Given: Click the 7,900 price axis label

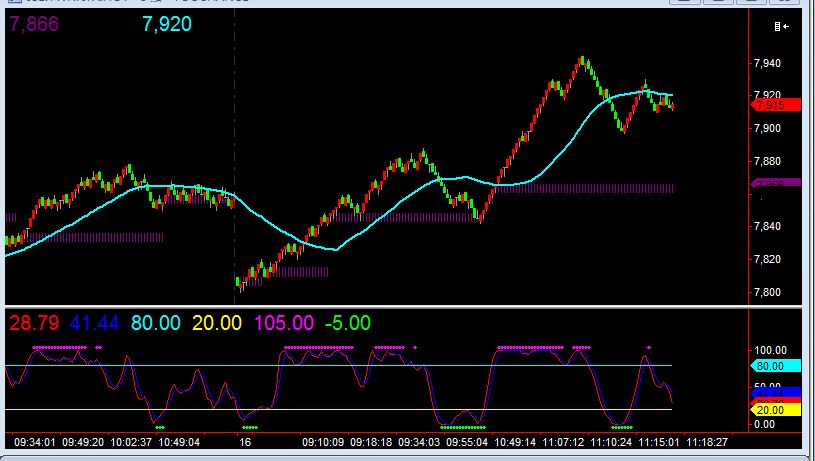Looking at the screenshot, I should point(767,128).
